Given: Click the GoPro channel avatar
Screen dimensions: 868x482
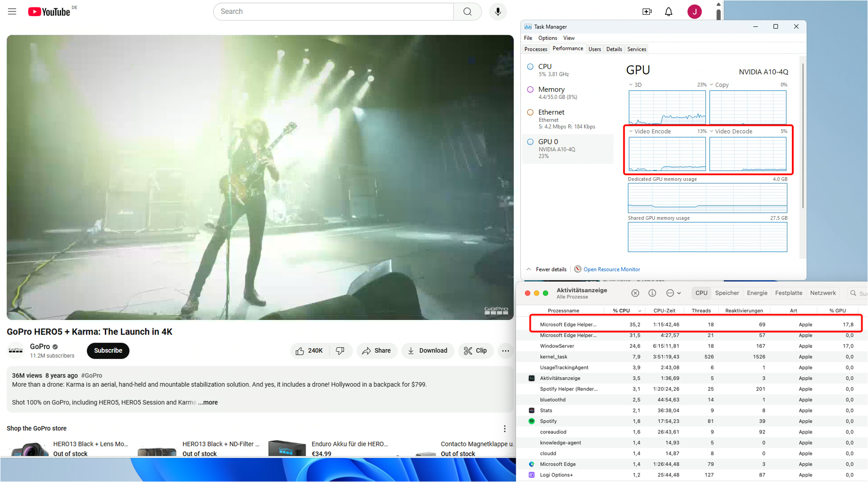Looking at the screenshot, I should click(16, 351).
